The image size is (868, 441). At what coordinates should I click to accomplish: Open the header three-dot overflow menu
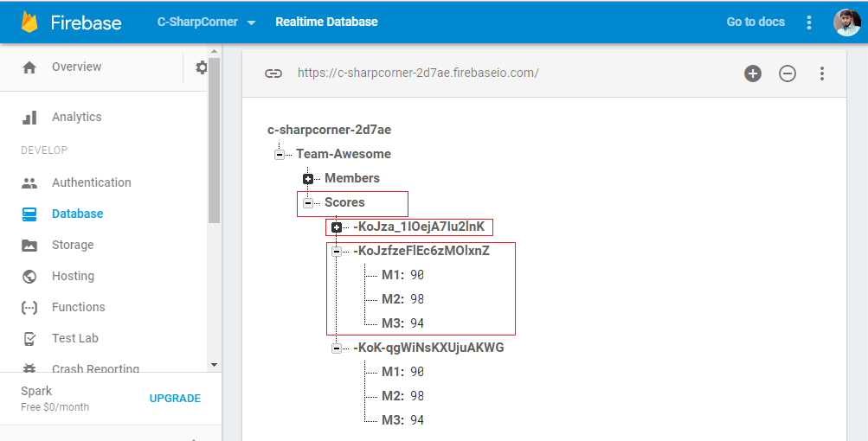point(809,22)
